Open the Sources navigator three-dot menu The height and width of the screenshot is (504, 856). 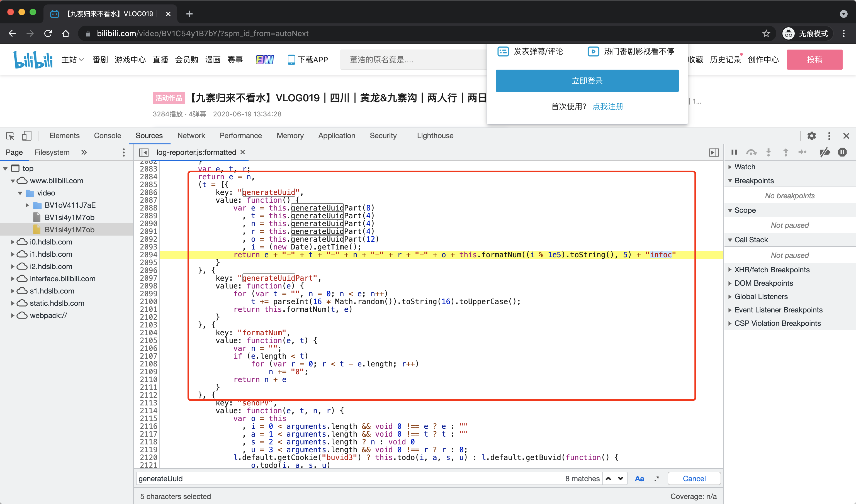click(x=124, y=153)
